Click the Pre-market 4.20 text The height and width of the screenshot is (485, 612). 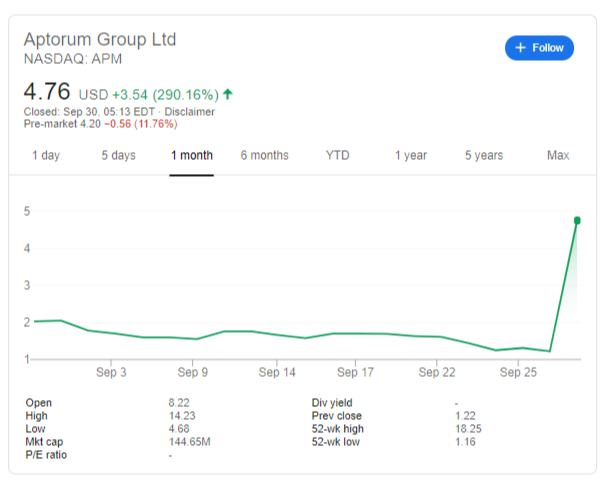[x=62, y=124]
